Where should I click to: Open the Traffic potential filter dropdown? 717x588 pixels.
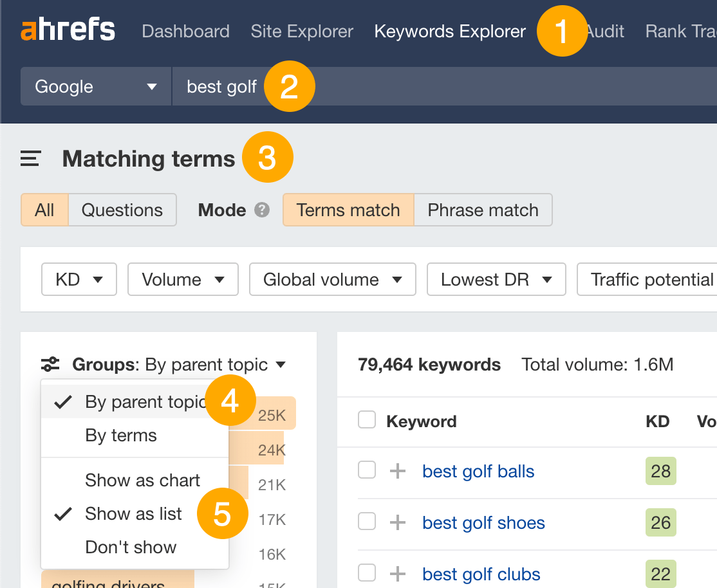click(x=647, y=279)
